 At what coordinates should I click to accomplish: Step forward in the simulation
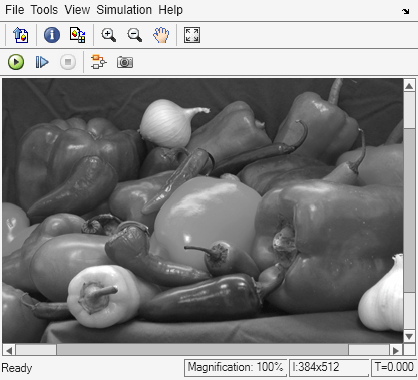pyautogui.click(x=42, y=62)
